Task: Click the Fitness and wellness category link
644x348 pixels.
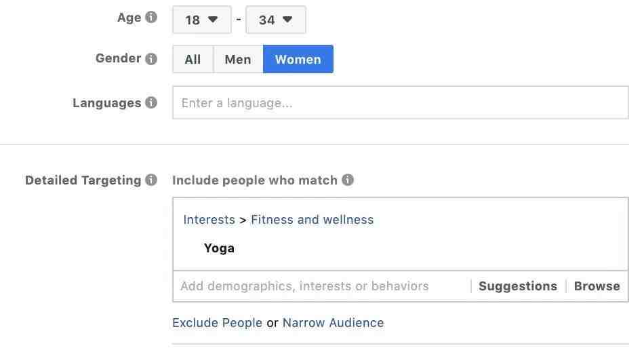Action: (312, 220)
